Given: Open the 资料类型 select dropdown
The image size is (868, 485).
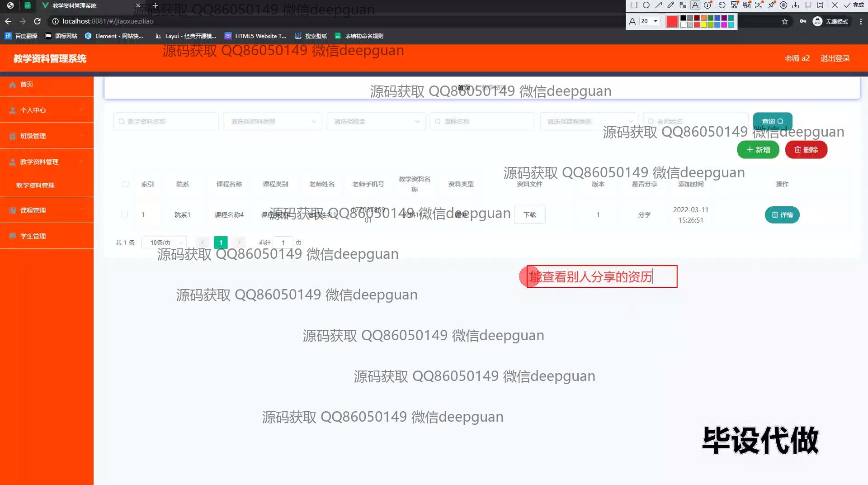Looking at the screenshot, I should coord(273,121).
